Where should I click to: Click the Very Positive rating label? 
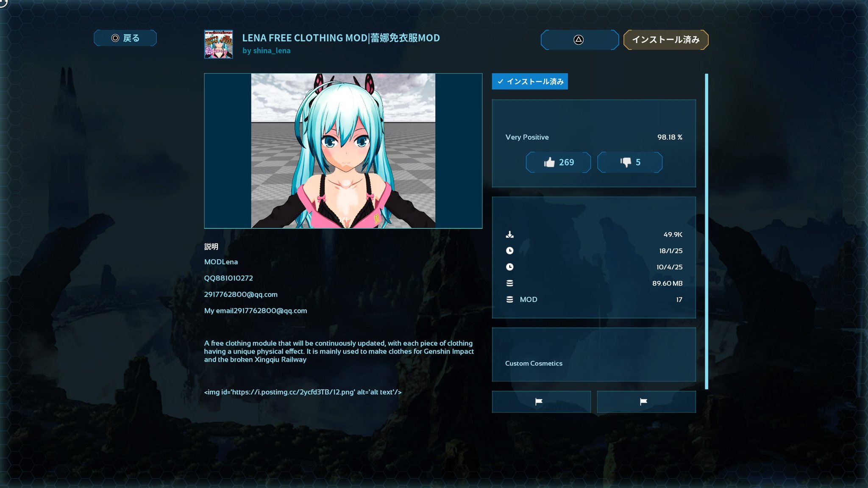coord(527,137)
